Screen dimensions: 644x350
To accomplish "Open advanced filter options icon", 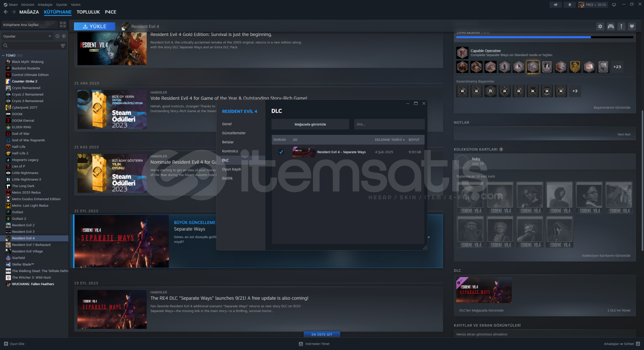I will pos(63,46).
